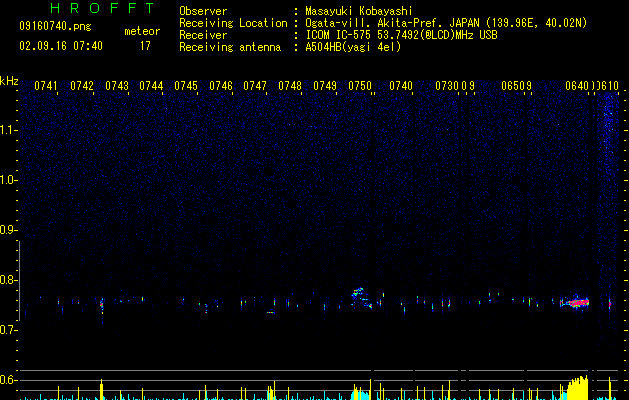The image size is (629, 400).
Task: Click the 0730 time marker
Action: coord(447,86)
